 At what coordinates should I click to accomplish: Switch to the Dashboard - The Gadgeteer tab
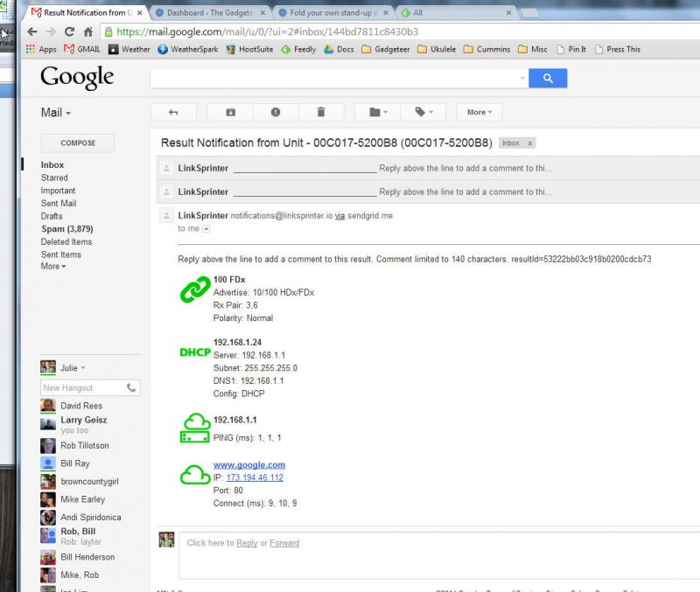tap(210, 12)
